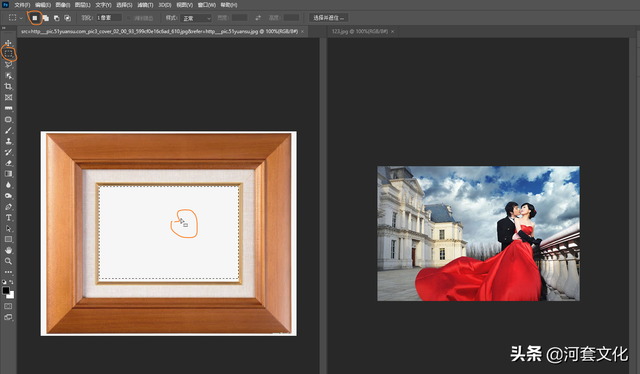The height and width of the screenshot is (374, 640).
Task: Click the Photoshop Ps logo
Action: click(5, 5)
